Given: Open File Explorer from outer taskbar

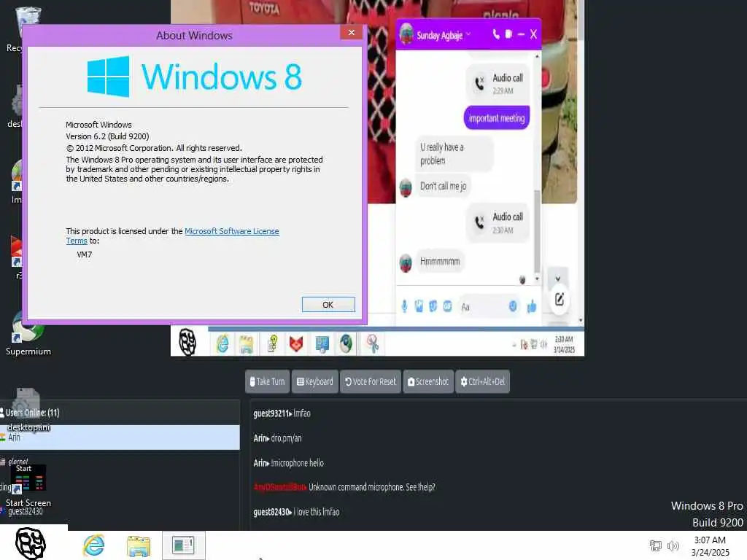Looking at the screenshot, I should point(139,545).
